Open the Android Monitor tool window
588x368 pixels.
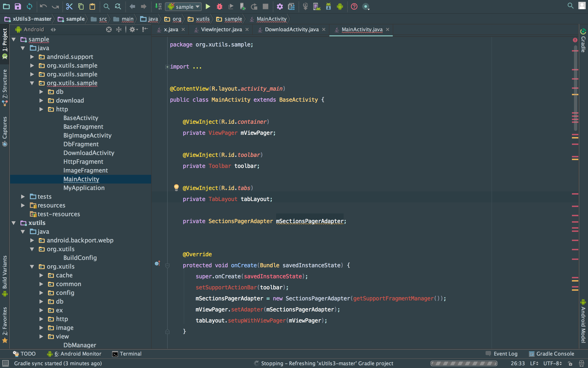point(74,354)
